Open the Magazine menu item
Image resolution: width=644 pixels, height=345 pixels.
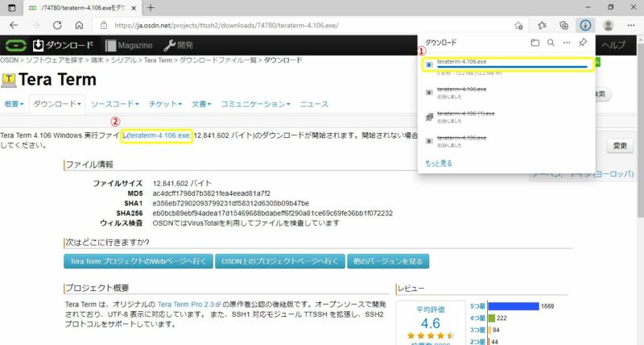click(x=128, y=45)
